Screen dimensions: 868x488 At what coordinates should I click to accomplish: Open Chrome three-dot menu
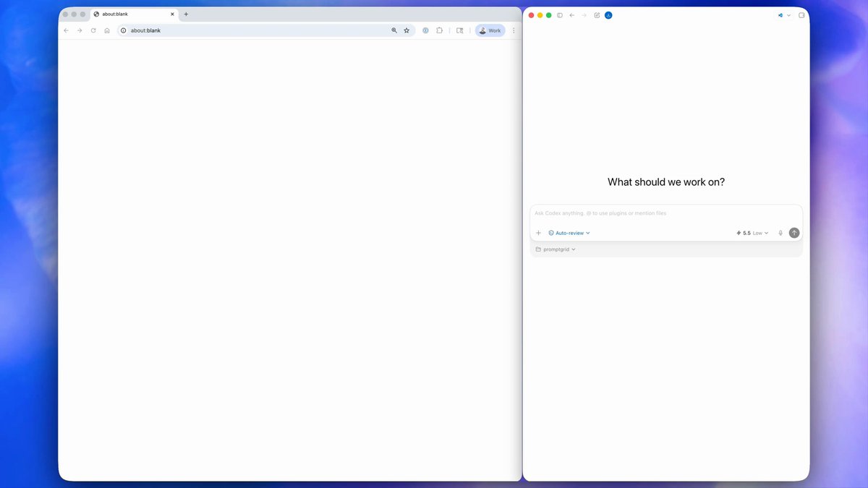pos(514,30)
